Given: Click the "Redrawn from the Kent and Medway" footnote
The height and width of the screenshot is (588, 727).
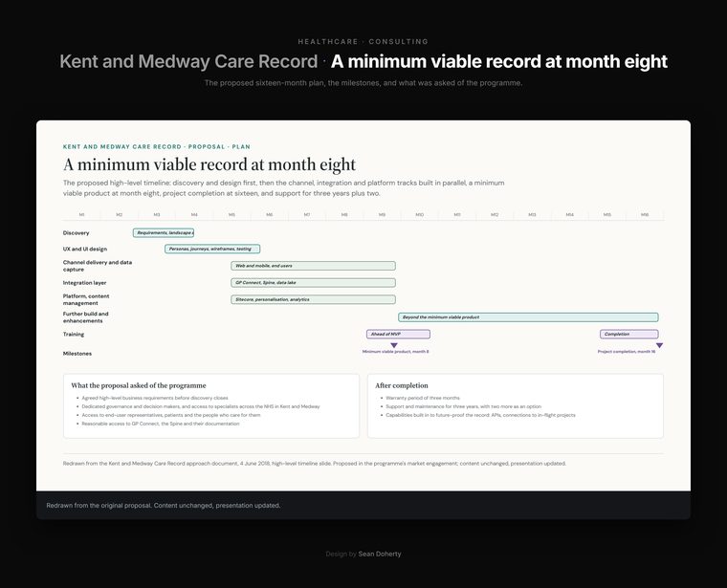Looking at the screenshot, I should [x=315, y=464].
